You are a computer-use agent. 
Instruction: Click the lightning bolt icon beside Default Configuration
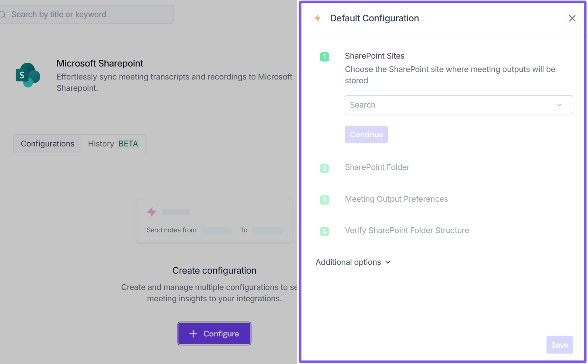(x=317, y=18)
